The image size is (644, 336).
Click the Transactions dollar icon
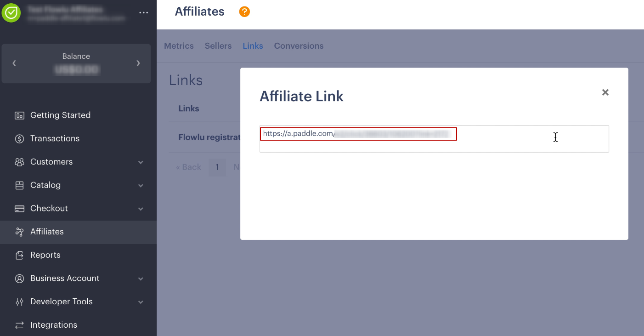[19, 139]
